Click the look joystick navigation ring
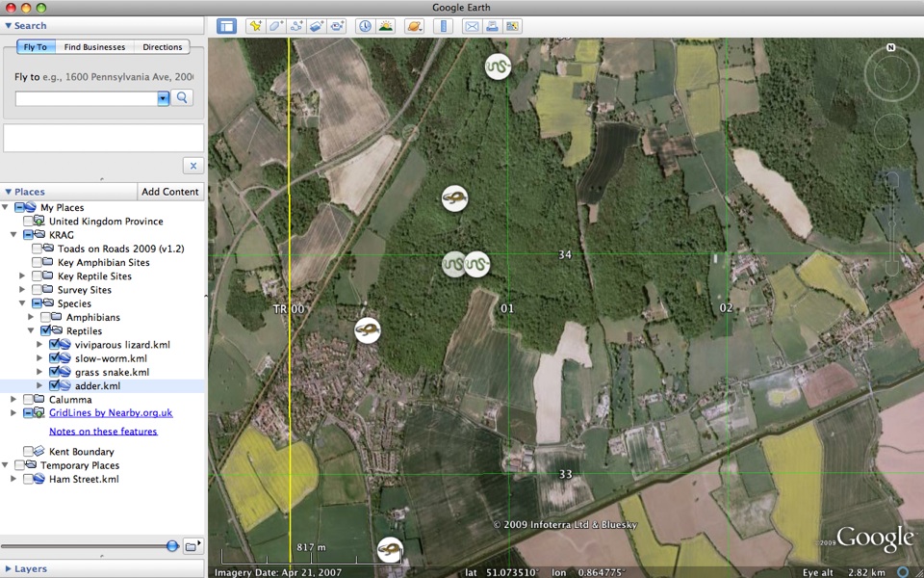 [x=891, y=74]
